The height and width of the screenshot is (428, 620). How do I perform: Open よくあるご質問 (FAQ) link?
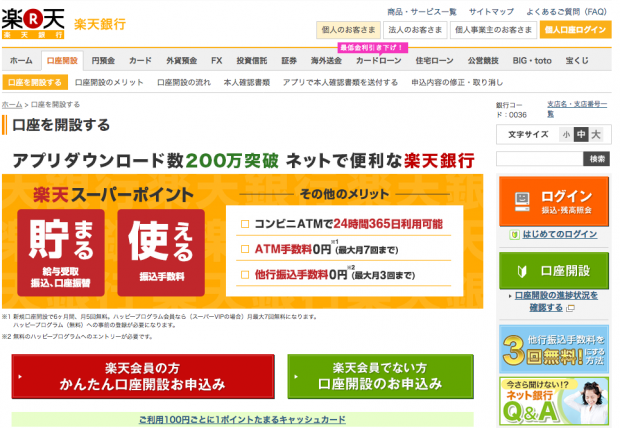click(x=566, y=12)
